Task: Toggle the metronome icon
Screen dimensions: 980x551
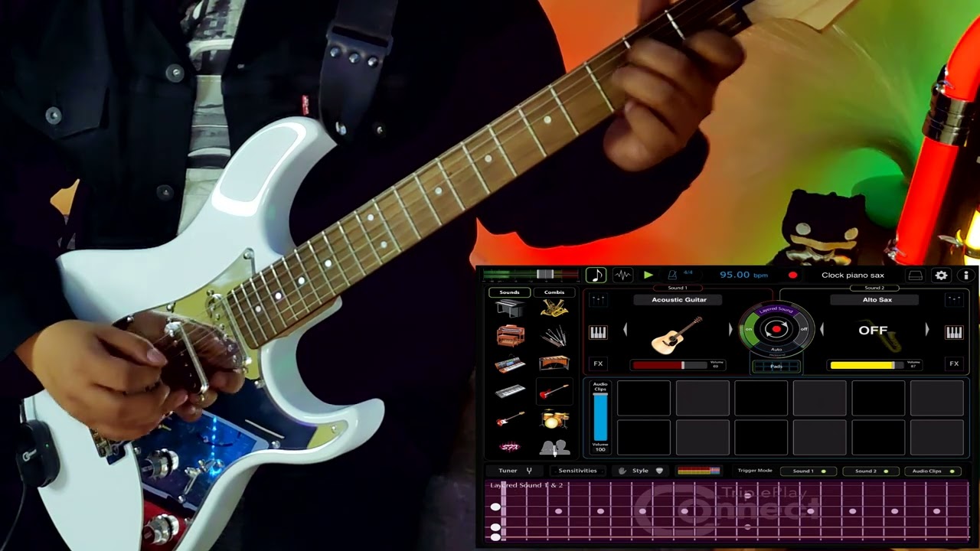Action: (x=672, y=275)
